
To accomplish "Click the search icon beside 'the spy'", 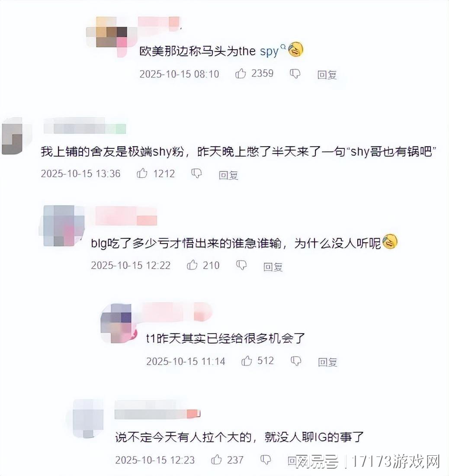I will coord(283,47).
